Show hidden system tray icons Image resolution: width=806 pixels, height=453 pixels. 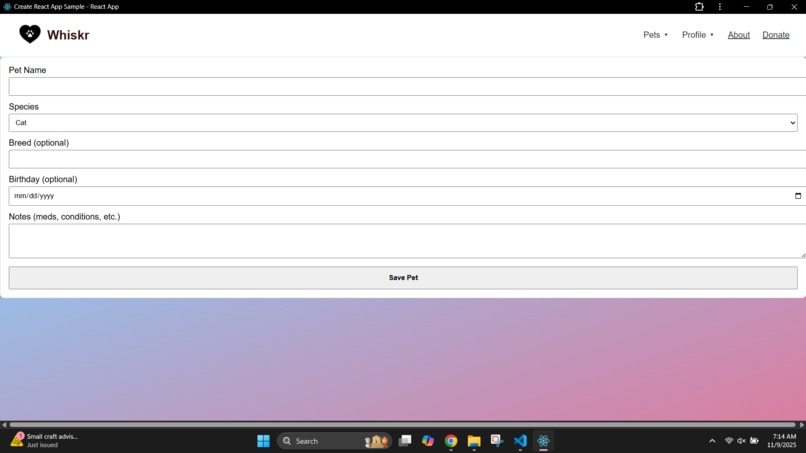tap(712, 441)
